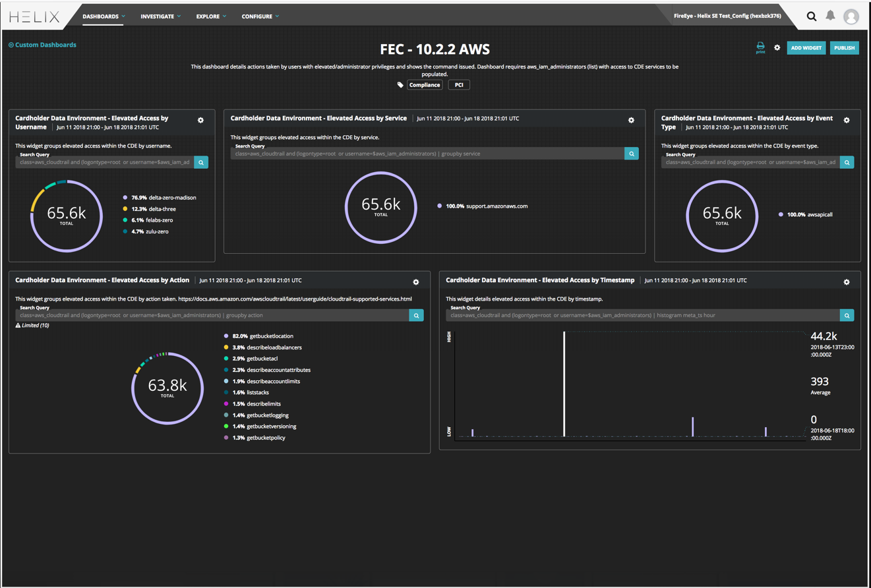The image size is (871, 588).
Task: Go back to Custom Dashboards
Action: pos(42,45)
